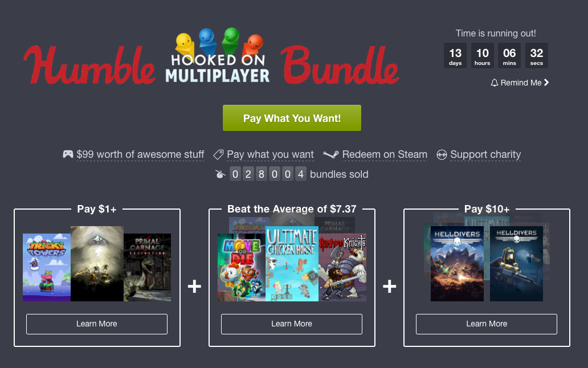Click the price tag icon
588x368 pixels.
(x=218, y=154)
